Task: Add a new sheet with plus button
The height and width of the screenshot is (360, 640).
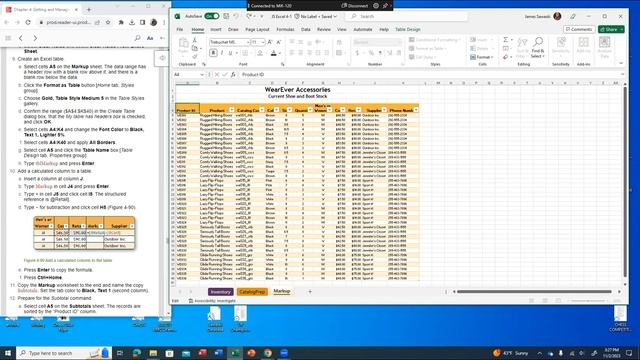Action: coord(310,291)
